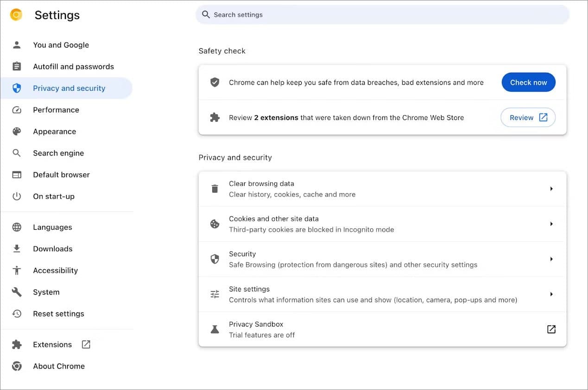Click the trash icon for Clear browsing data
The width and height of the screenshot is (588, 390).
pyautogui.click(x=215, y=189)
